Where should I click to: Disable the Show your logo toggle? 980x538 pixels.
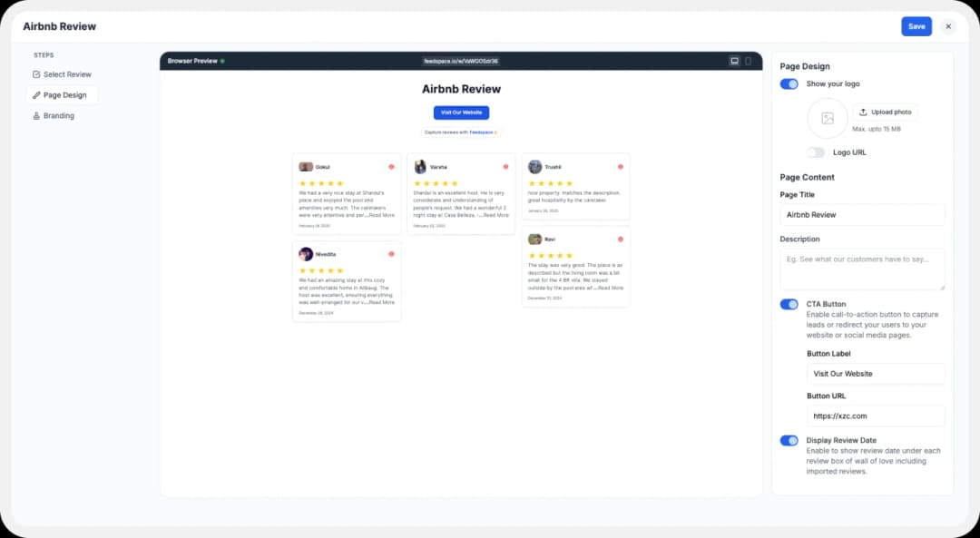tap(789, 83)
